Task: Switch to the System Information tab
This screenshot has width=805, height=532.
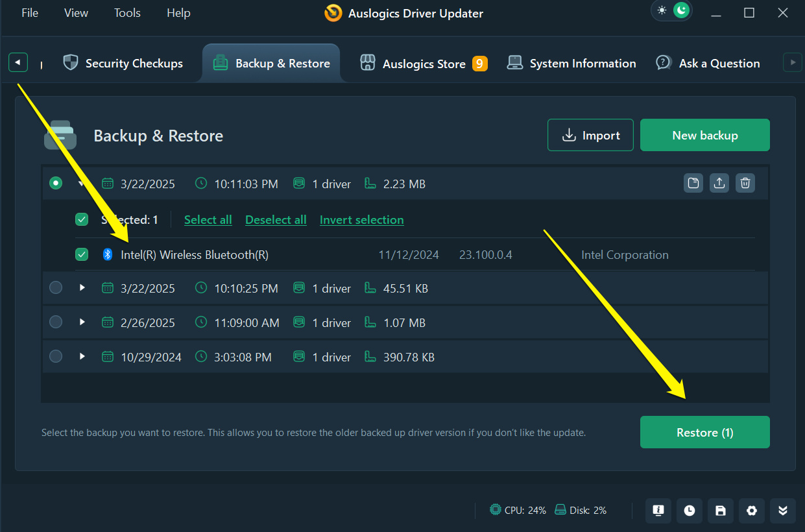Action: [571, 63]
